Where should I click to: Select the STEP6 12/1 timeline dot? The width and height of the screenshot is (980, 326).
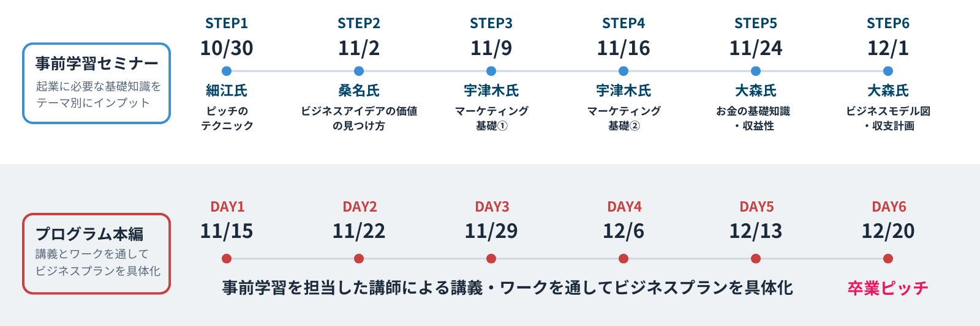(888, 71)
